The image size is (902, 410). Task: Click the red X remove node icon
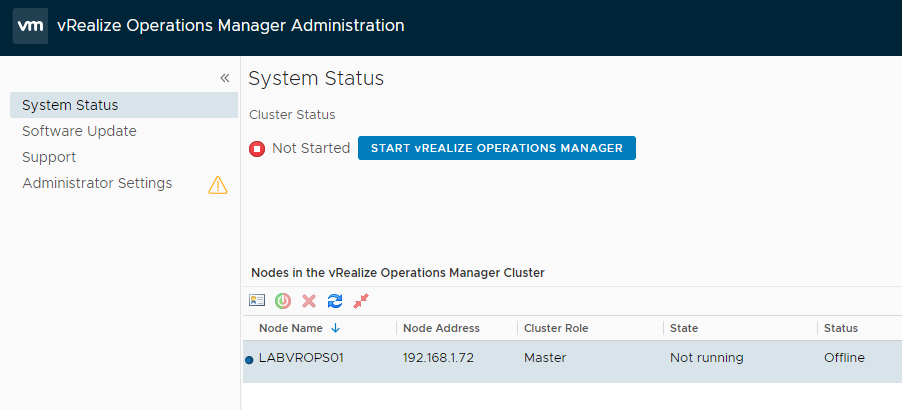tap(309, 300)
